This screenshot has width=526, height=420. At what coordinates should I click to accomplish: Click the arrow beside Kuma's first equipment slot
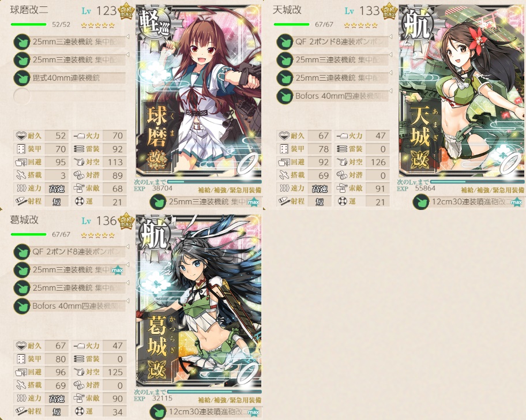[x=127, y=36]
